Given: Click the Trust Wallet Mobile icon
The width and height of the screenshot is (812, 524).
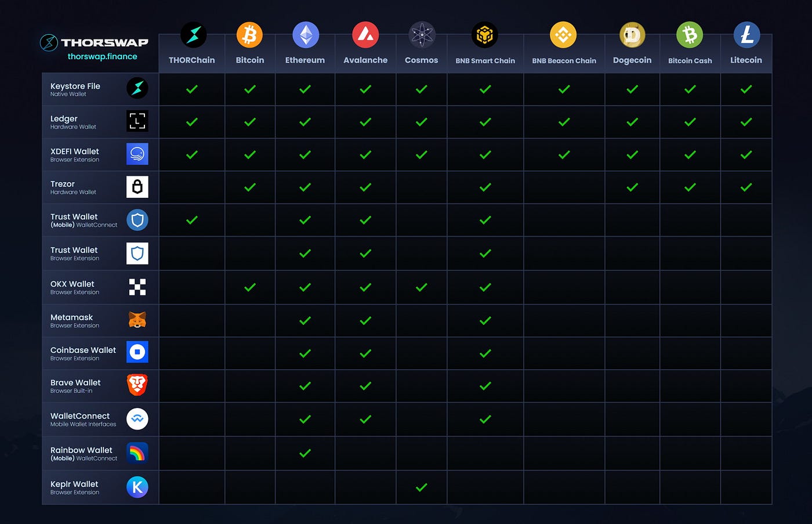Looking at the screenshot, I should [x=137, y=220].
